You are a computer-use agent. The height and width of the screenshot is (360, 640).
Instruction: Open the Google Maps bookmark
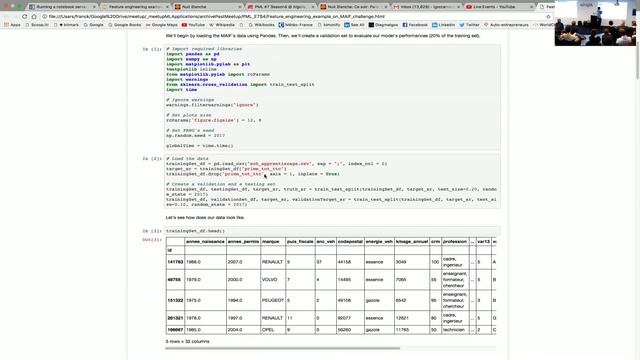162,25
